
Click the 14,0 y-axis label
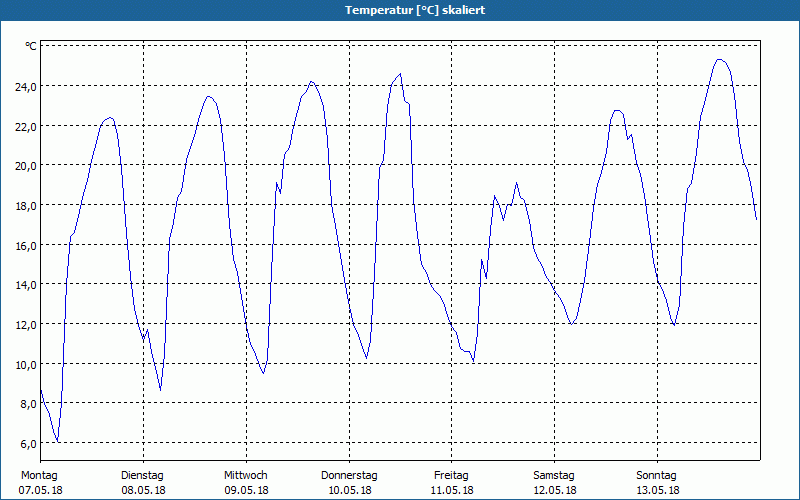click(x=26, y=285)
